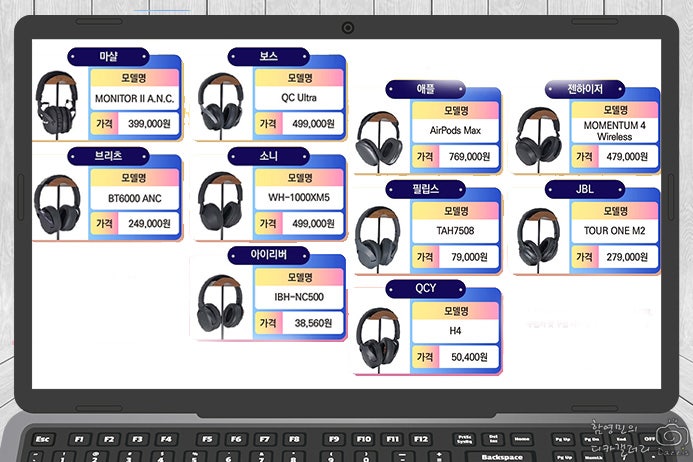This screenshot has height=462, width=693.
Task: Click the 399,000원 price
Action: pos(149,124)
